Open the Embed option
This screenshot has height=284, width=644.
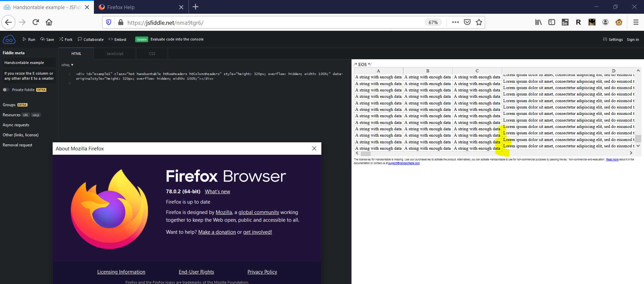coord(117,40)
